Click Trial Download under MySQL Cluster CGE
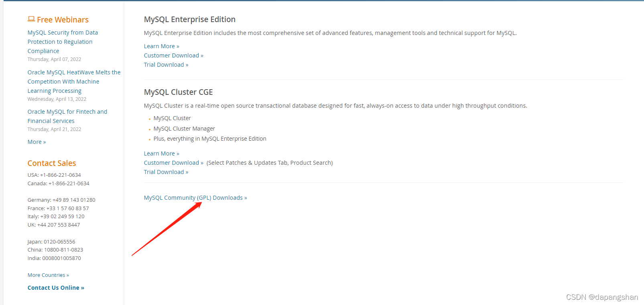644x305 pixels. click(166, 172)
